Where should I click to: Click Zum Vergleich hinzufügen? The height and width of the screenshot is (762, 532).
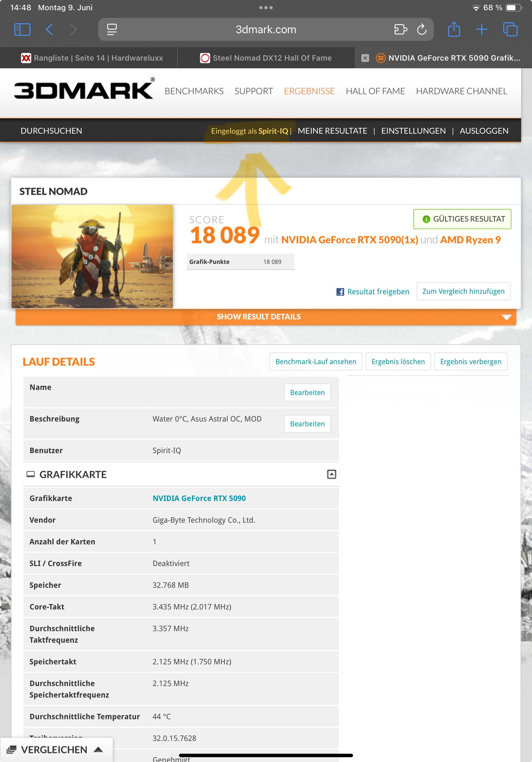(x=463, y=291)
